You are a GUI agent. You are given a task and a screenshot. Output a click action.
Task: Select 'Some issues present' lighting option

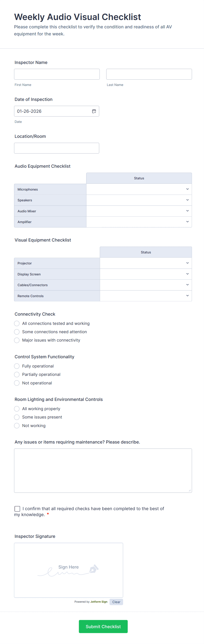[17, 417]
